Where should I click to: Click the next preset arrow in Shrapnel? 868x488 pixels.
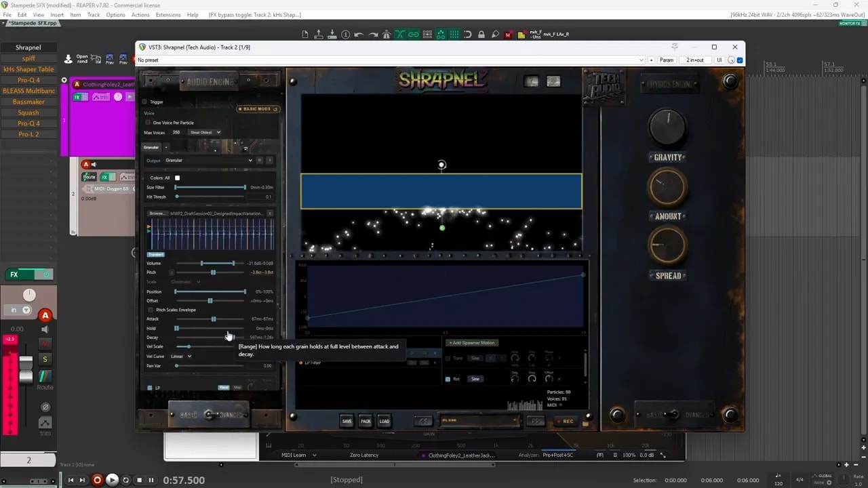[536, 421]
